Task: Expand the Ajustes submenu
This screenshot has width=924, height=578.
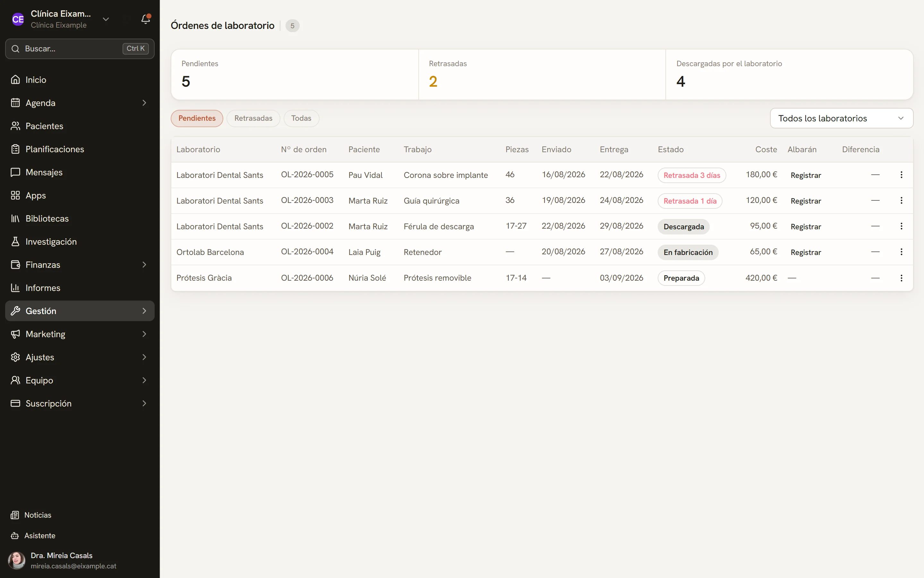Action: click(144, 357)
